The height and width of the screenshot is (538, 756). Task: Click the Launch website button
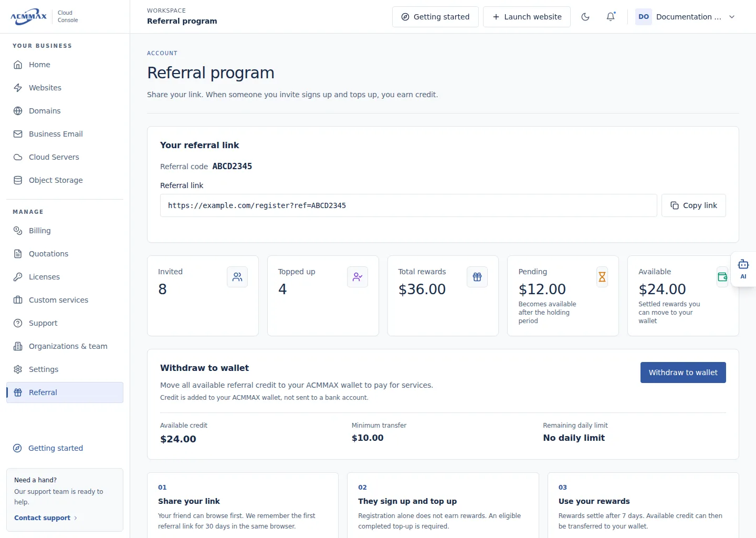point(527,17)
